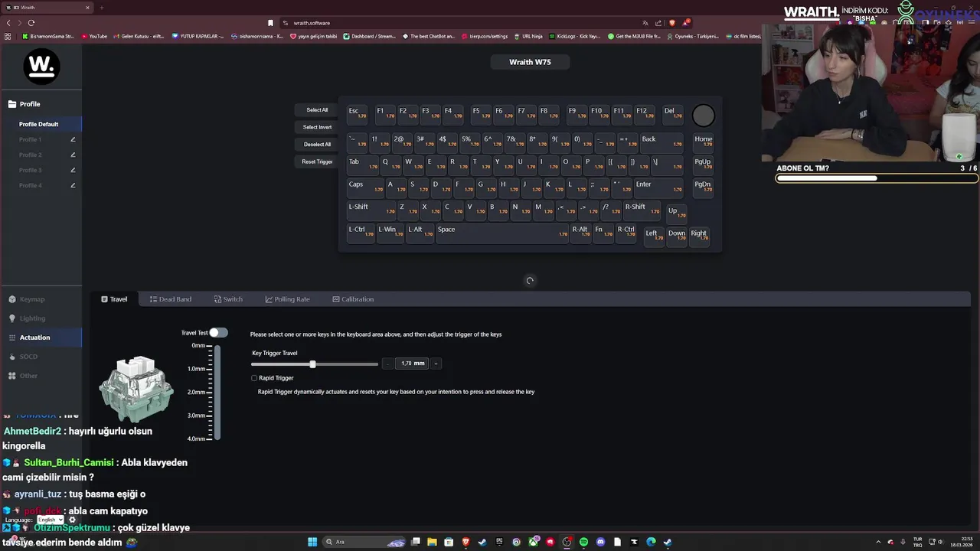Select the Back key on keyboard
Image resolution: width=980 pixels, height=551 pixels.
(661, 142)
